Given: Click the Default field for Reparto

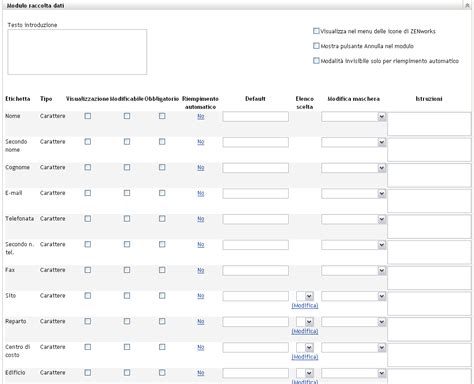Looking at the screenshot, I should point(256,322).
